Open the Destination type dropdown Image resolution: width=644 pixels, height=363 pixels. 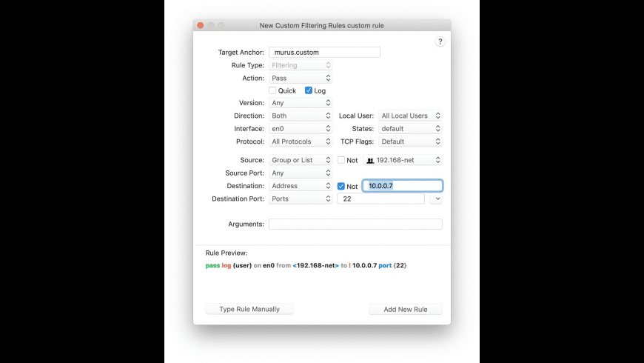[301, 186]
